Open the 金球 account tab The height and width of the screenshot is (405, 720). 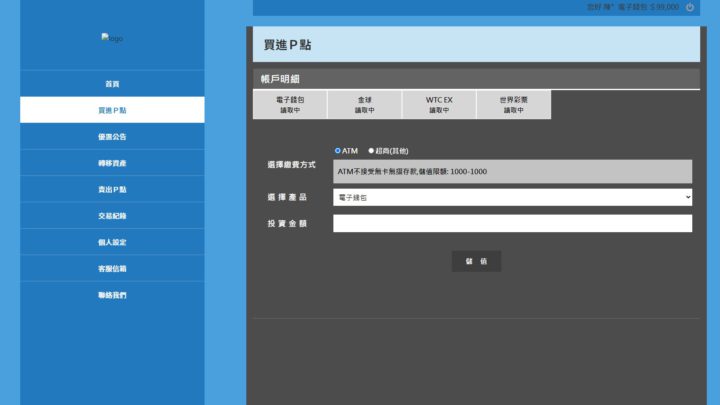364,105
